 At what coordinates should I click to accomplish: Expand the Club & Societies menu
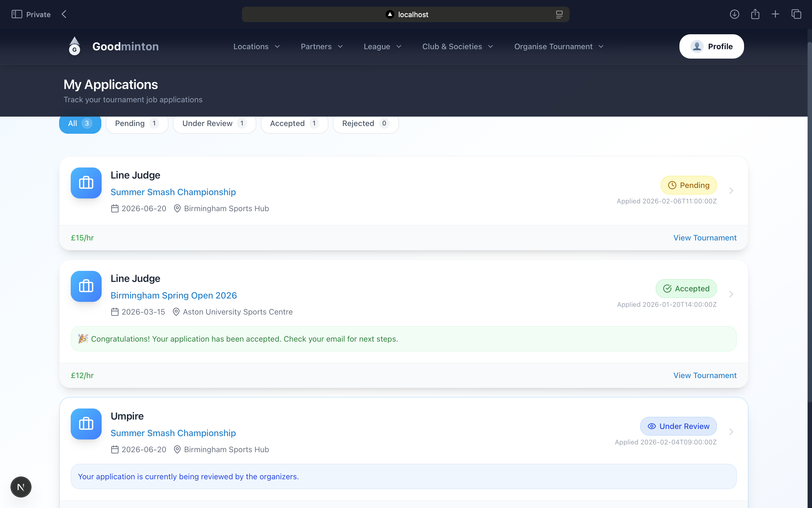click(x=457, y=46)
